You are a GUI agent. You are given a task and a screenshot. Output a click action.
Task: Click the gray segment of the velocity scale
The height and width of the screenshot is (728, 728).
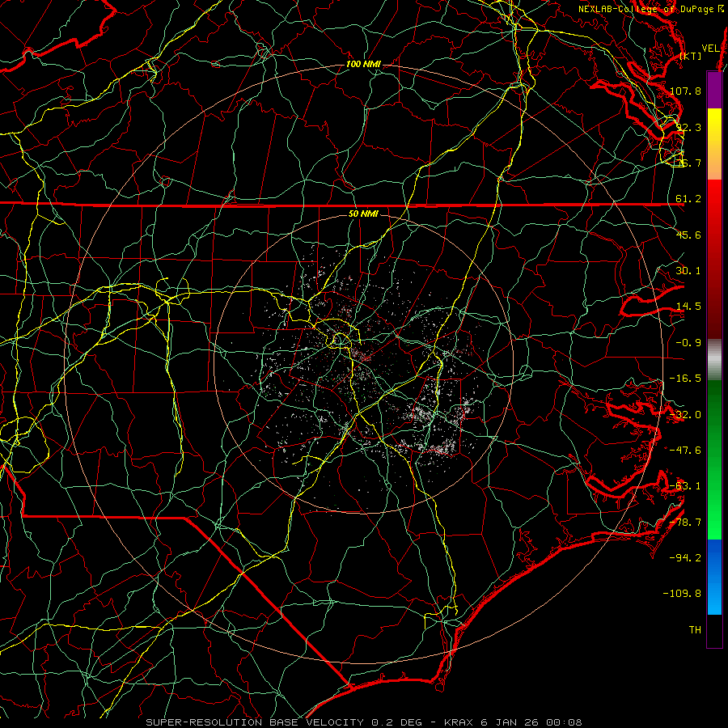point(714,360)
